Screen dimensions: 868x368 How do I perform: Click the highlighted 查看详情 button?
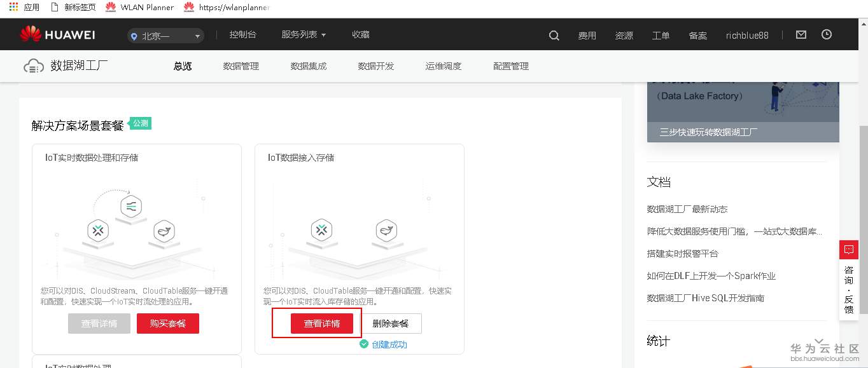322,323
